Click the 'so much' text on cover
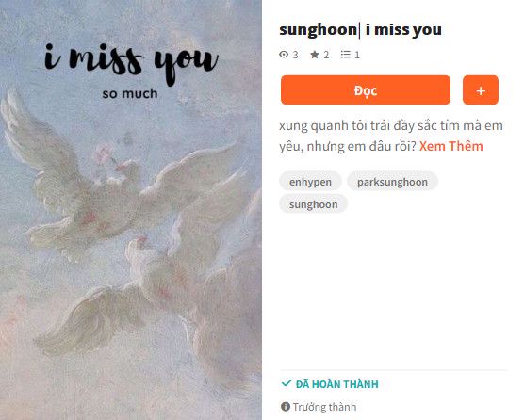Screen dimensions: 524x420 pos(130,94)
